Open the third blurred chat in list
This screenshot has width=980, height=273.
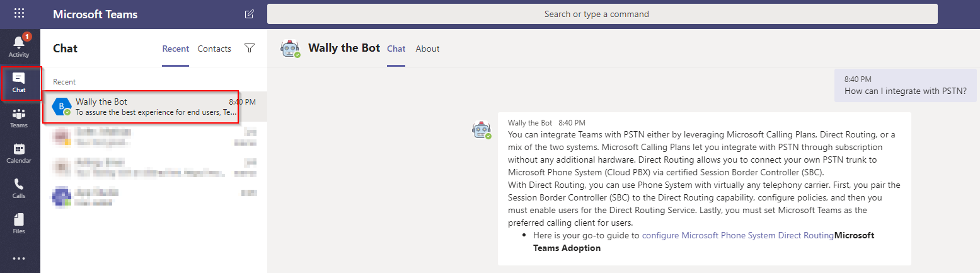pyautogui.click(x=154, y=167)
